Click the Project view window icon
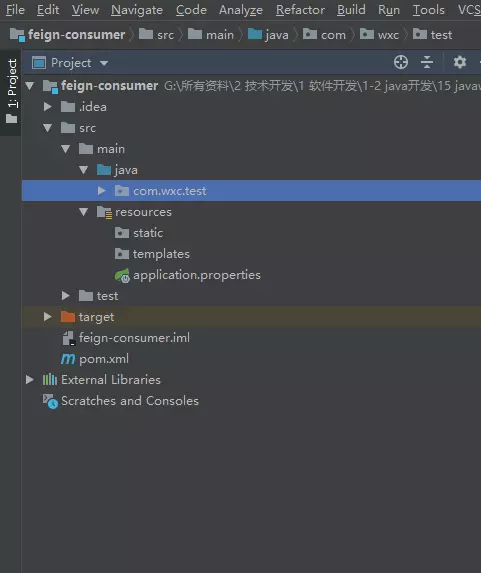481x573 pixels. pyautogui.click(x=39, y=63)
